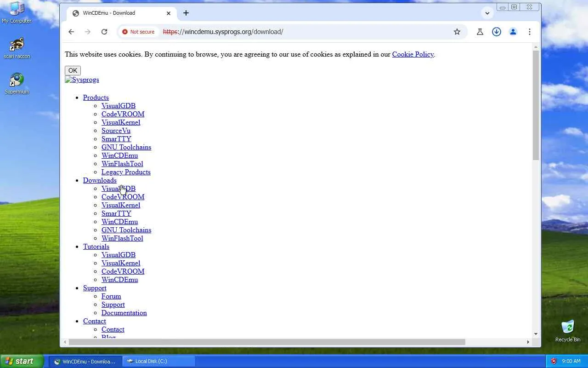Image resolution: width=588 pixels, height=368 pixels.
Task: Click the horizontal scrollbar right arrow
Action: click(x=528, y=342)
